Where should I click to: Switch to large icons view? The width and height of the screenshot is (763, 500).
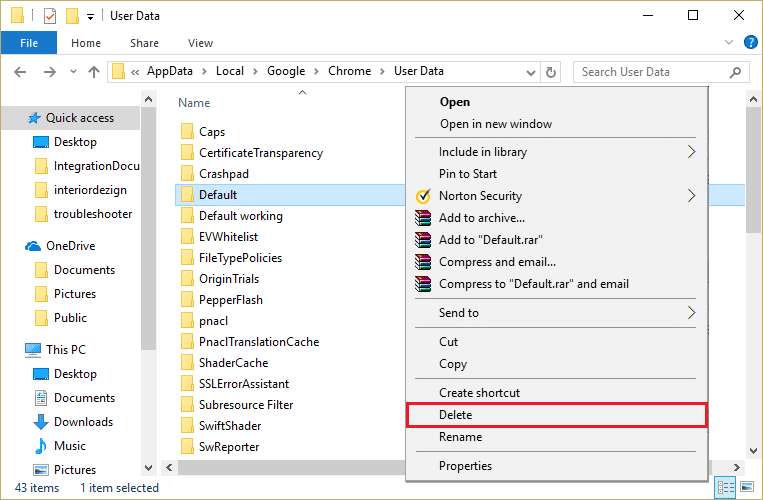746,488
